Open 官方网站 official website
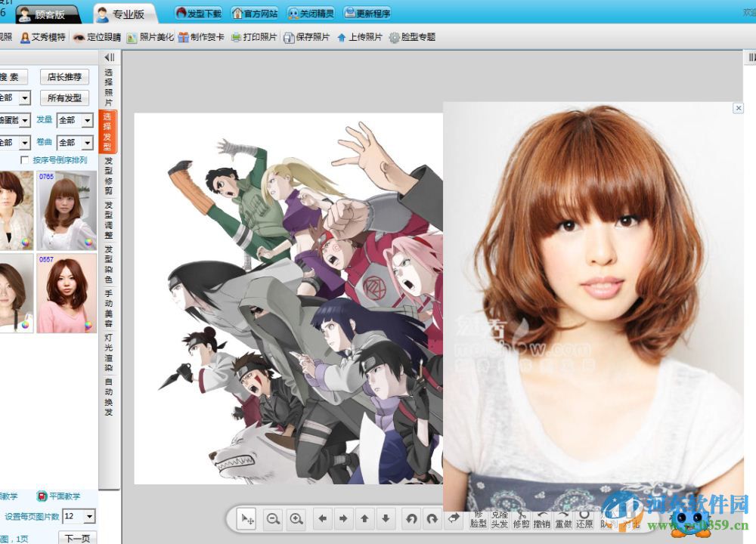756x544 pixels. pos(255,13)
